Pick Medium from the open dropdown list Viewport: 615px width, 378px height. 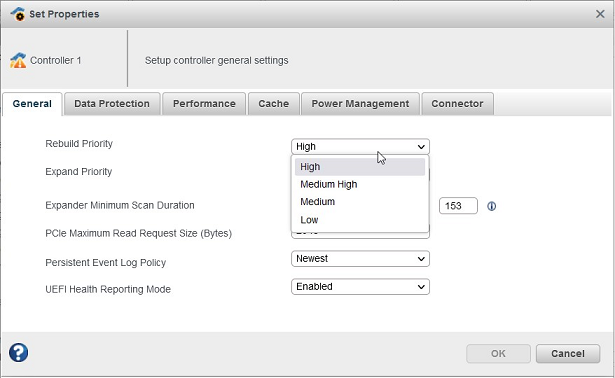click(x=360, y=202)
